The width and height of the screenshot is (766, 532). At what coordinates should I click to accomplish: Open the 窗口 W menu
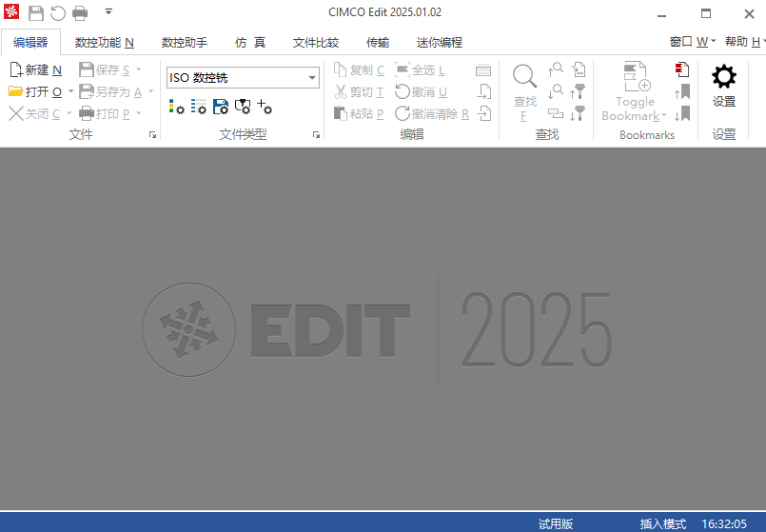click(692, 42)
